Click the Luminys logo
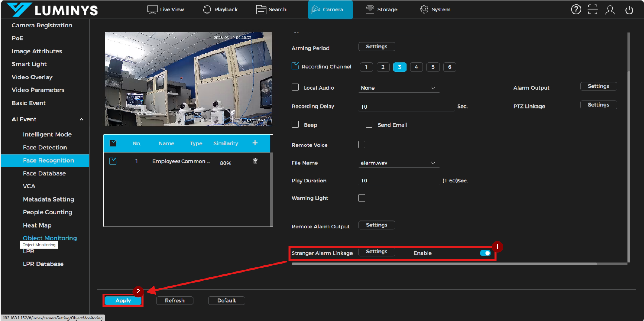Screen dimensions: 644x321 pos(53,10)
